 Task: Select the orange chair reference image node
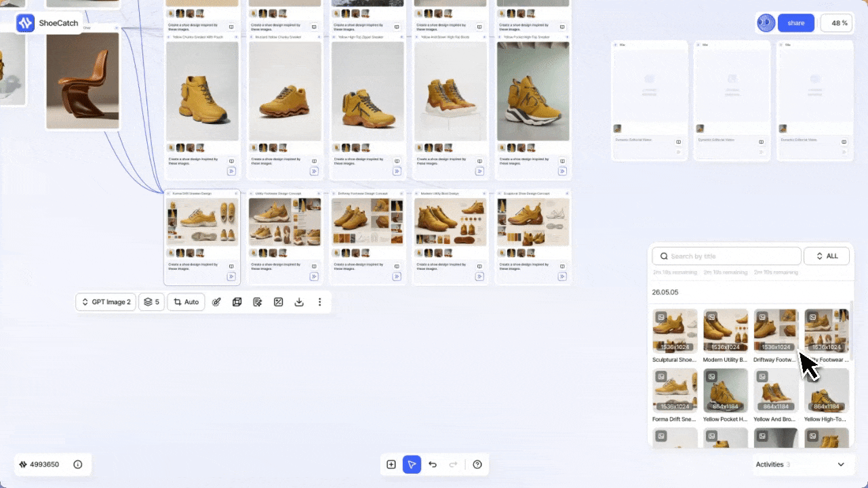click(83, 80)
